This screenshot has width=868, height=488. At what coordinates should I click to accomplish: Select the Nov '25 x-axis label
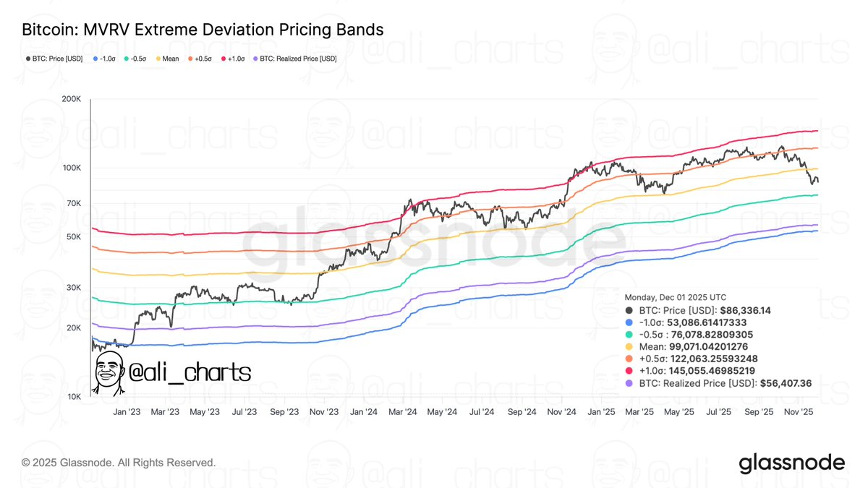pyautogui.click(x=800, y=411)
